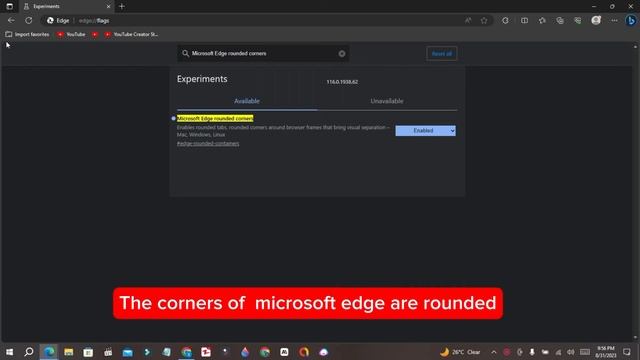Open the Collections icon
Screen dimensions: 640x360
560,20
